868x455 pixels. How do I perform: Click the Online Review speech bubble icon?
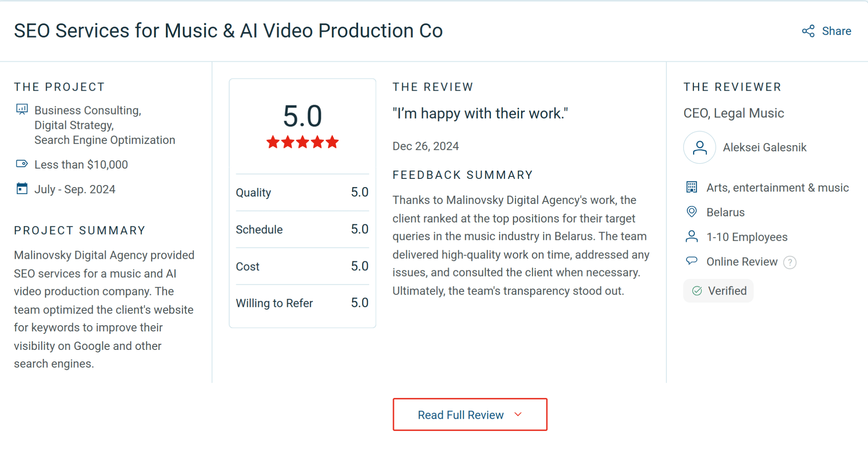[692, 261]
